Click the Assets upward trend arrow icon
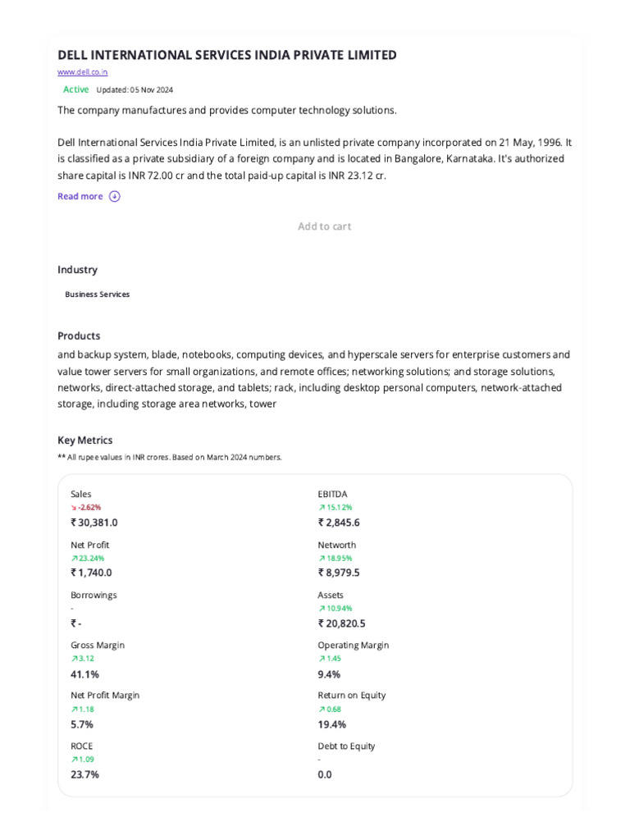Screen dimensions: 630x840 coord(322,609)
